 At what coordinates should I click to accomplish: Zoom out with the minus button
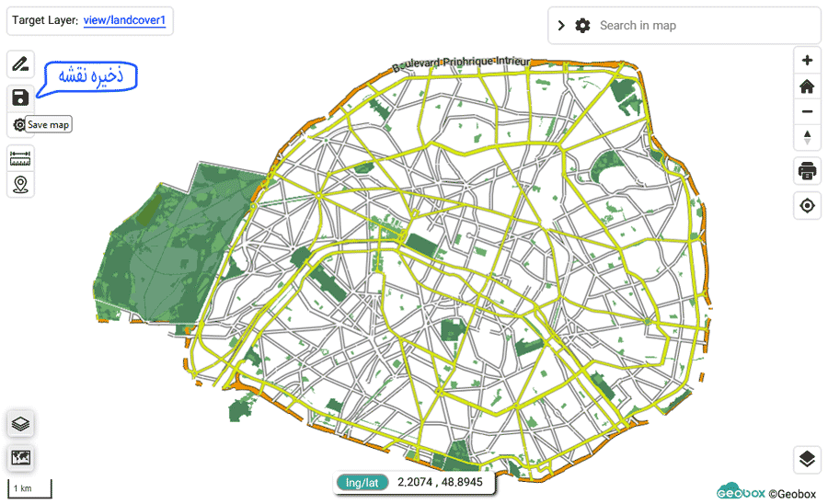[x=807, y=112]
